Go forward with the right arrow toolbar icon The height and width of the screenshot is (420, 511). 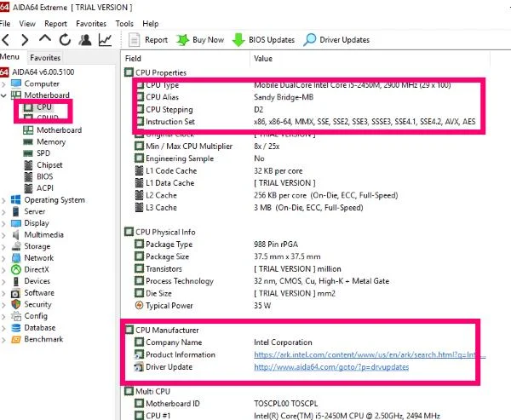pyautogui.click(x=25, y=40)
